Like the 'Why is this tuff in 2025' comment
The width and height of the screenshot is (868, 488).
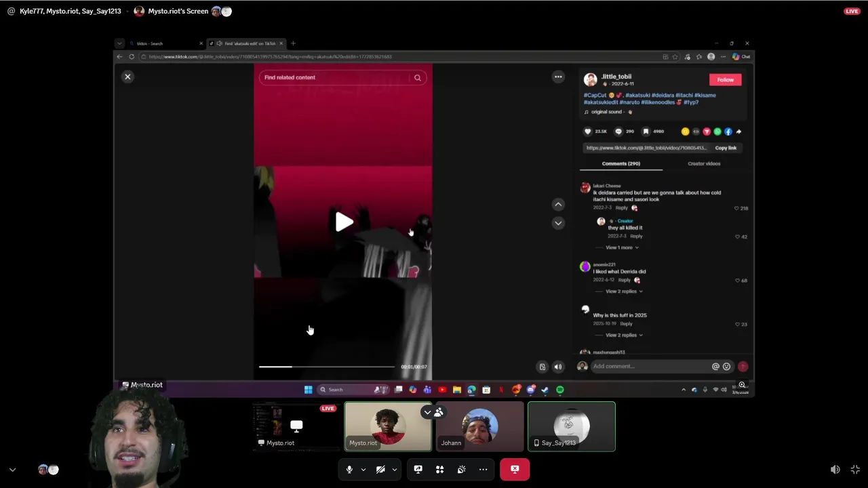738,324
